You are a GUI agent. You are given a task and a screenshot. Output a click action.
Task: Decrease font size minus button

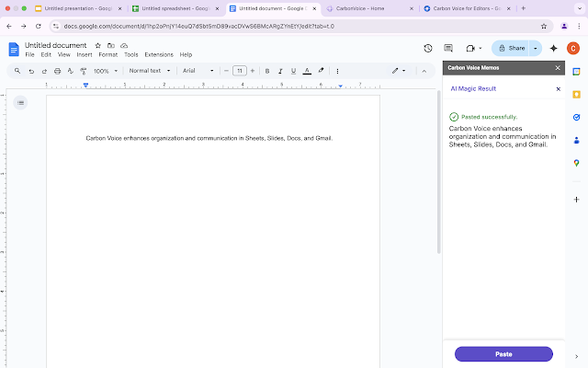(x=226, y=71)
